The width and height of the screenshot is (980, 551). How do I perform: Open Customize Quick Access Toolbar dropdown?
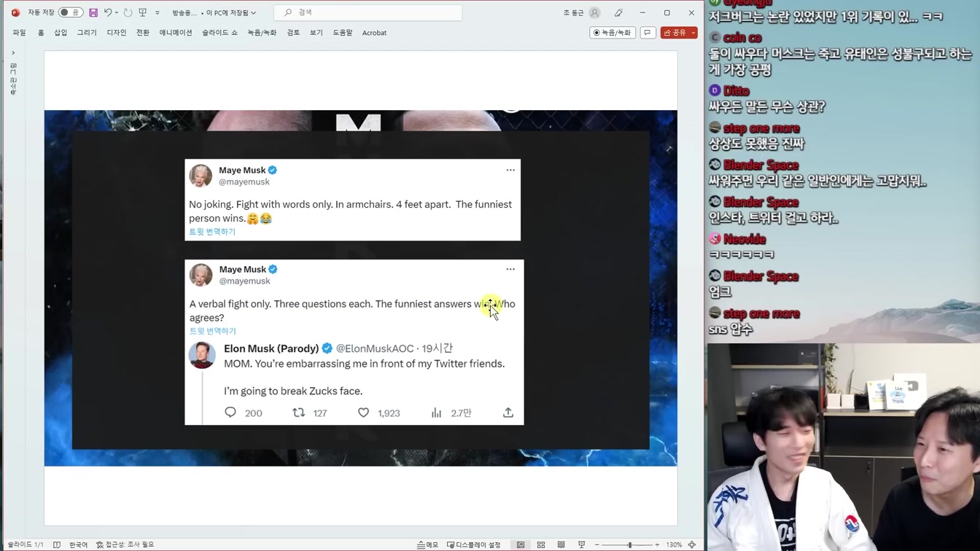pos(157,12)
